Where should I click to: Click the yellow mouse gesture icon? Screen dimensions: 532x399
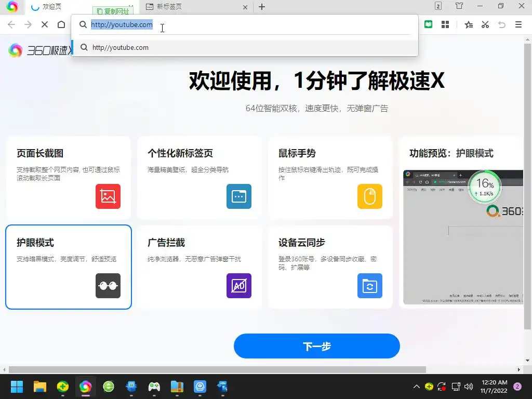370,196
